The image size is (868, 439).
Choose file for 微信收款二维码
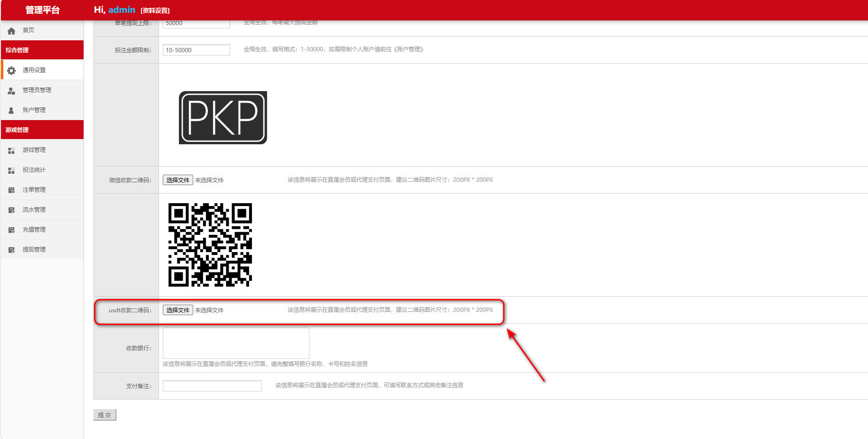coord(178,180)
